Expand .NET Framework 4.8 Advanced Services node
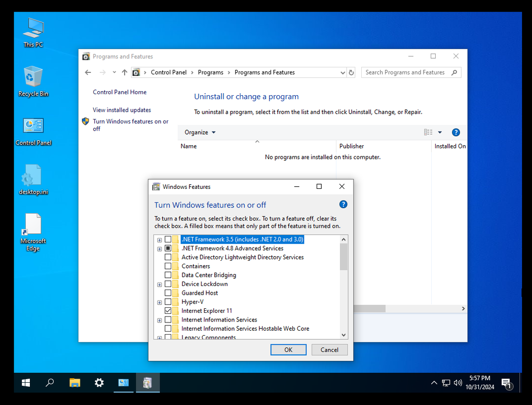This screenshot has width=532, height=405. [x=160, y=249]
